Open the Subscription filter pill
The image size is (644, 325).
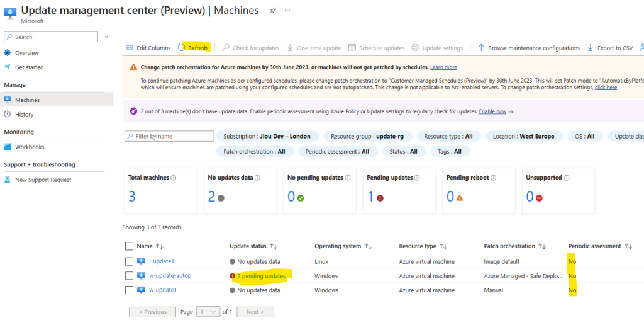click(267, 136)
